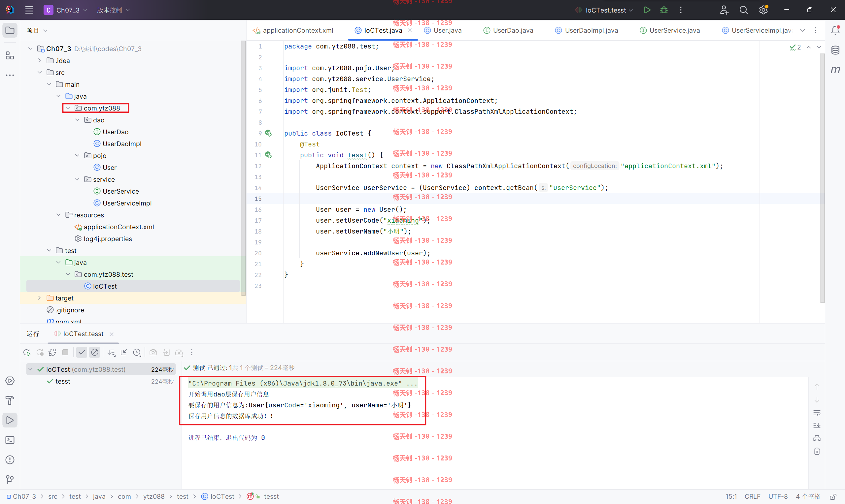Click the CRLF line separator in status bar
The width and height of the screenshot is (845, 504).
[x=752, y=496]
